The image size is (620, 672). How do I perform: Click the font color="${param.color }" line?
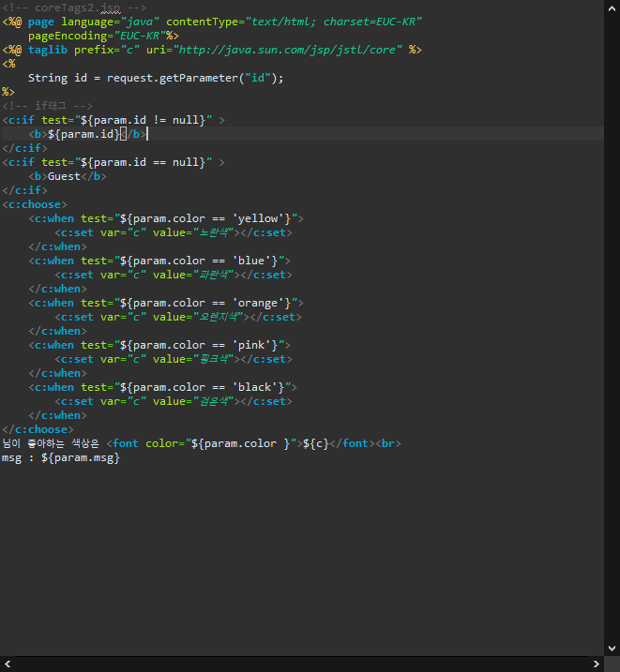click(202, 443)
